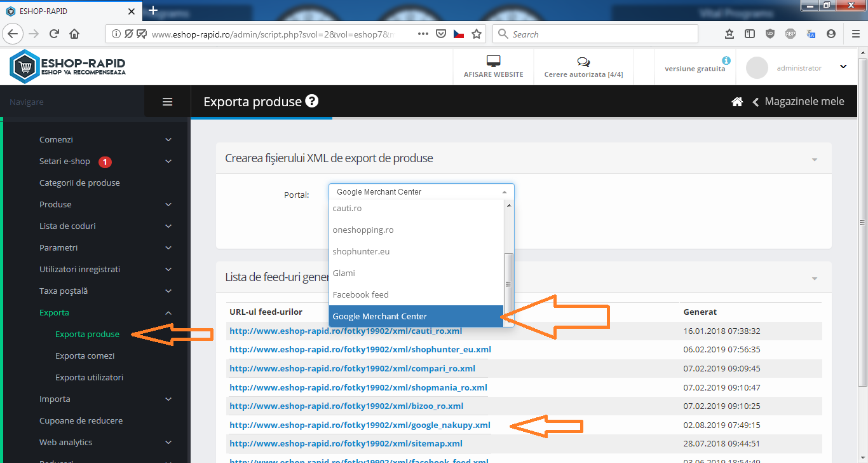The image size is (868, 463).
Task: Collapse the Lista de feed-uri panel arrow
Action: coord(815,279)
